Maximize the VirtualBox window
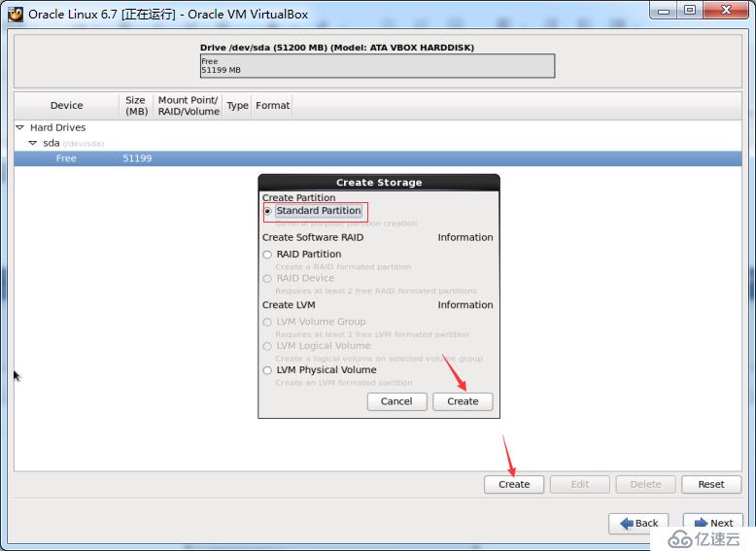Image resolution: width=756 pixels, height=551 pixels. pos(690,10)
